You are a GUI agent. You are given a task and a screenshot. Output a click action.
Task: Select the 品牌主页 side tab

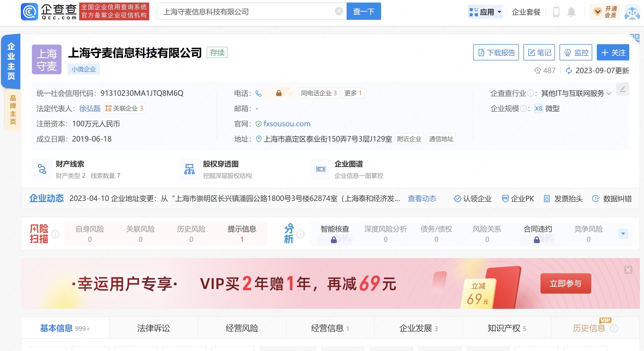[x=13, y=110]
